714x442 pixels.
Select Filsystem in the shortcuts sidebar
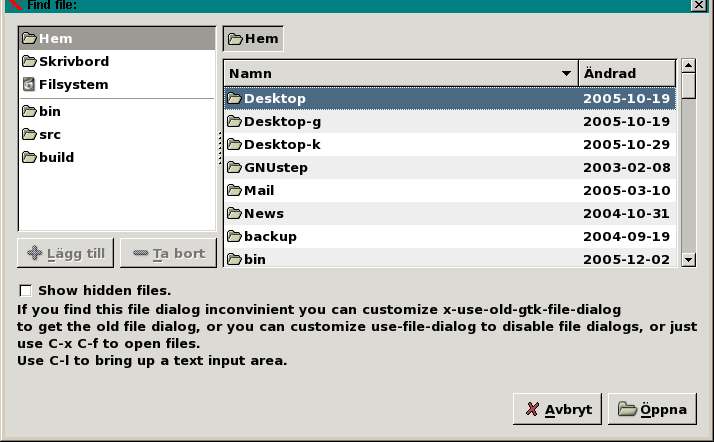pos(117,84)
